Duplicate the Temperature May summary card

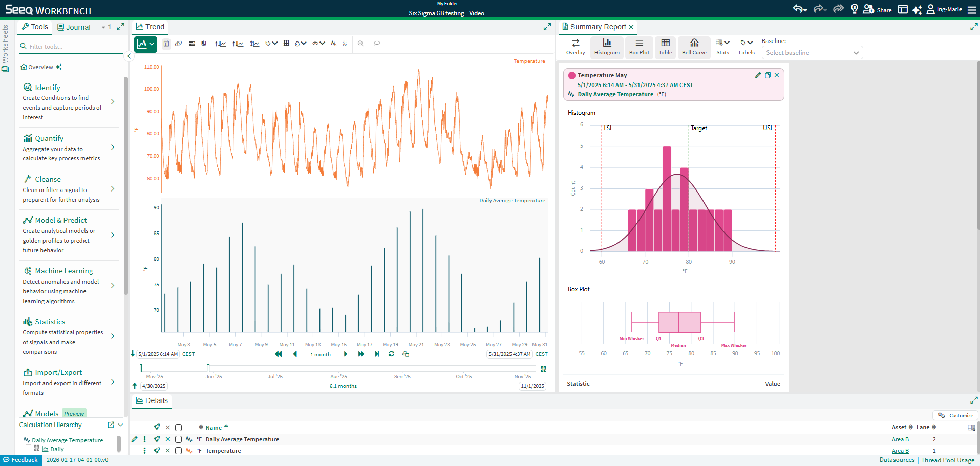[x=768, y=75]
